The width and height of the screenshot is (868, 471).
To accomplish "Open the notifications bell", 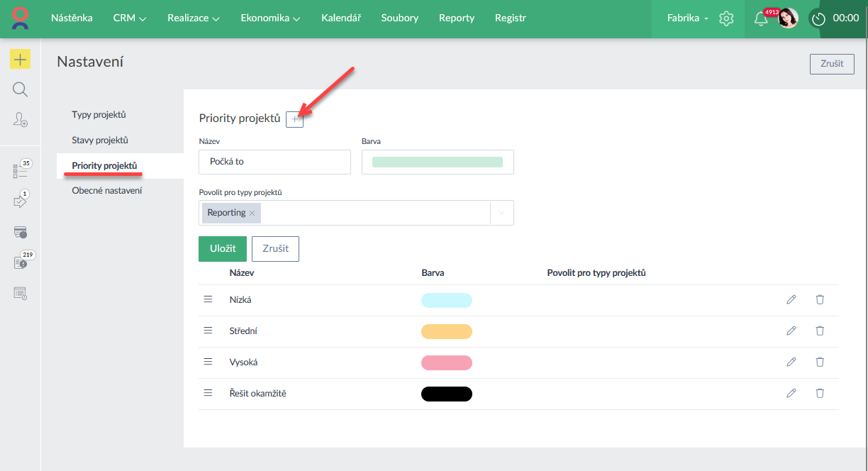I will pyautogui.click(x=760, y=19).
